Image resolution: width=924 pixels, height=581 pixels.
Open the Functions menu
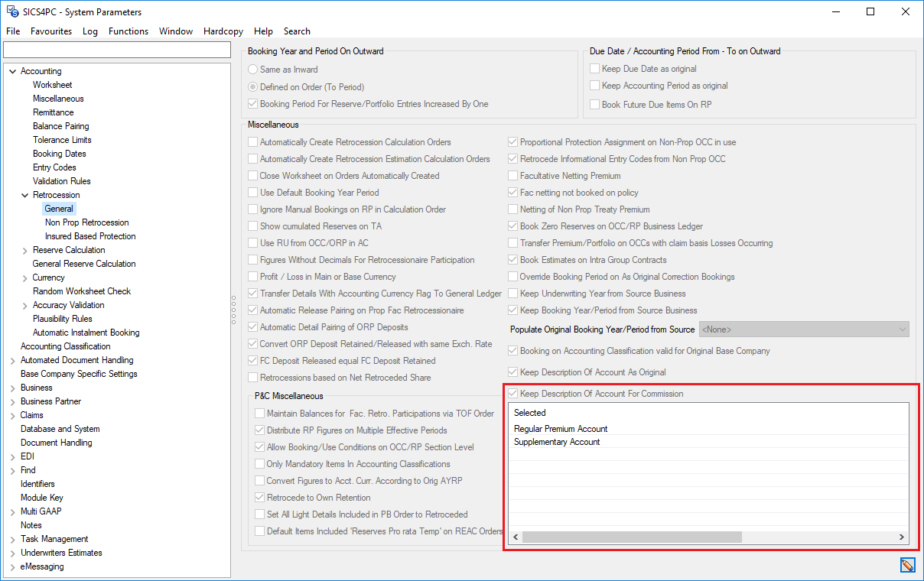[129, 31]
